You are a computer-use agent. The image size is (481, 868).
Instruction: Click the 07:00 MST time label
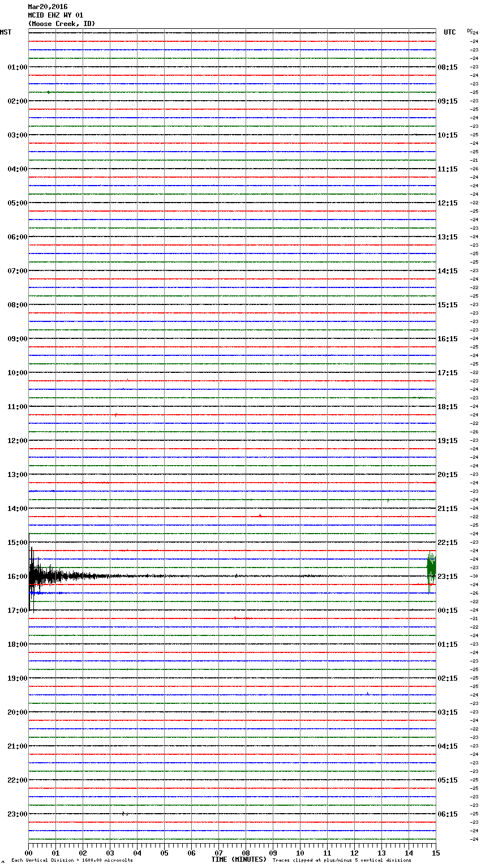coord(18,271)
